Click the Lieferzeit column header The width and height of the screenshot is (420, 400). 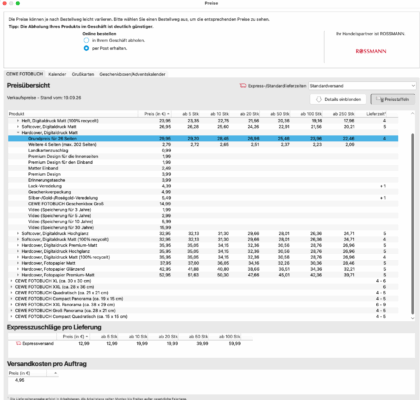[376, 114]
